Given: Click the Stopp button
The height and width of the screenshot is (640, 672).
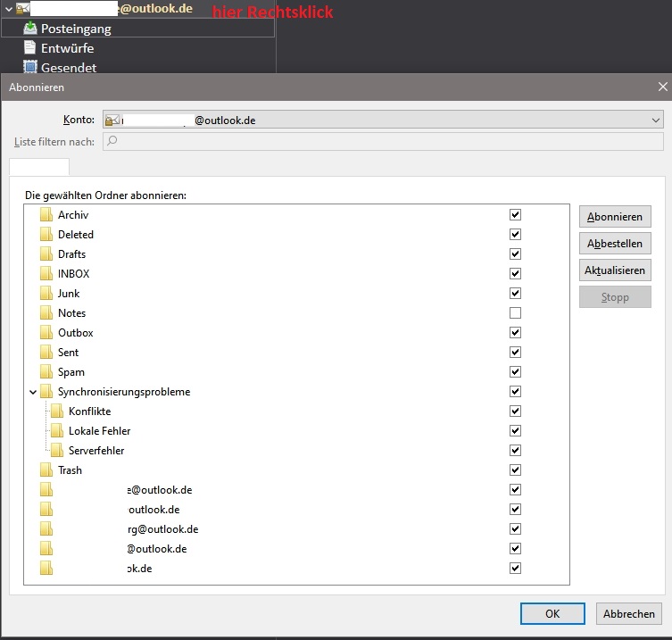Looking at the screenshot, I should click(615, 297).
